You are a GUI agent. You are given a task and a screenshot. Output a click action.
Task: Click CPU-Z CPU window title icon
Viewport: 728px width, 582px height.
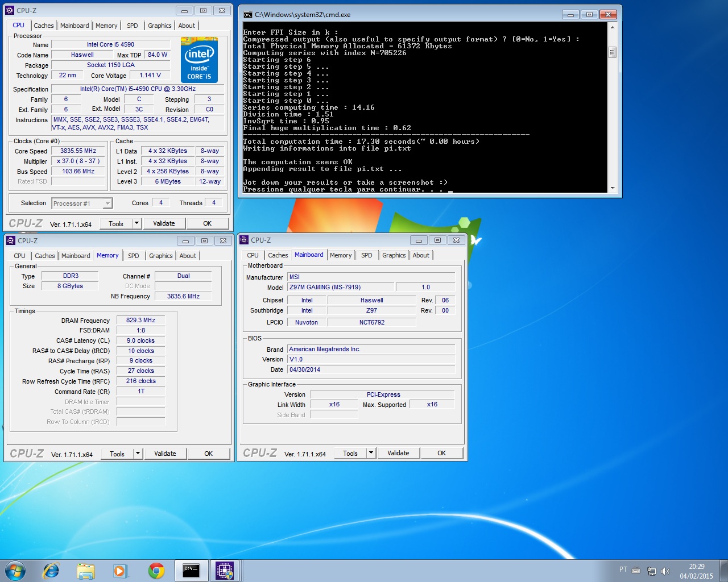[10, 10]
